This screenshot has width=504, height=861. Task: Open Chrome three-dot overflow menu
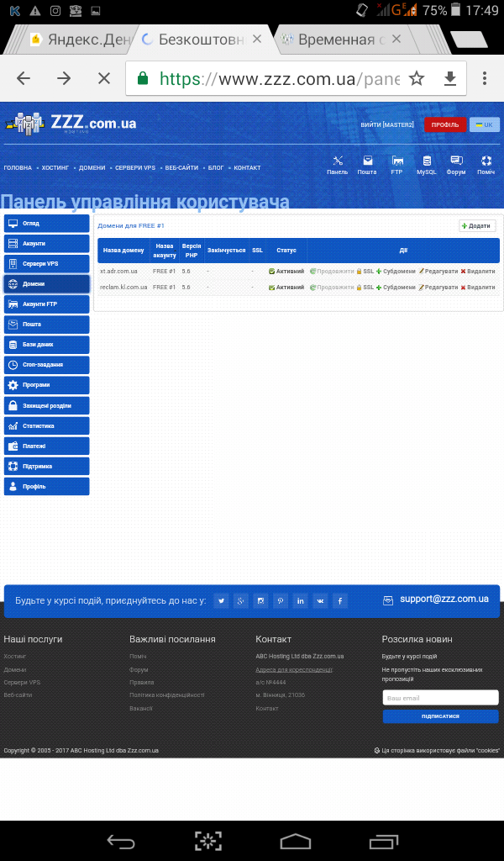(485, 78)
